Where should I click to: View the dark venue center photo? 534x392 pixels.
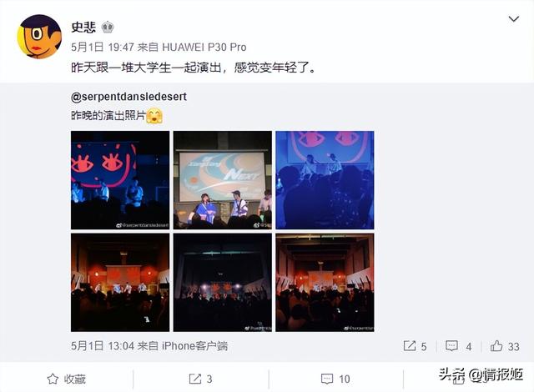tap(223, 283)
